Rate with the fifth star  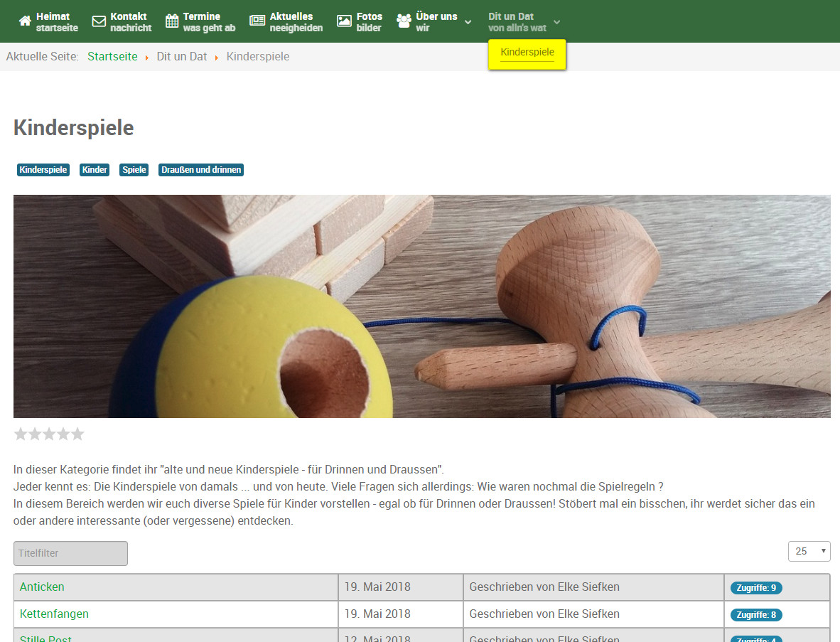(77, 434)
